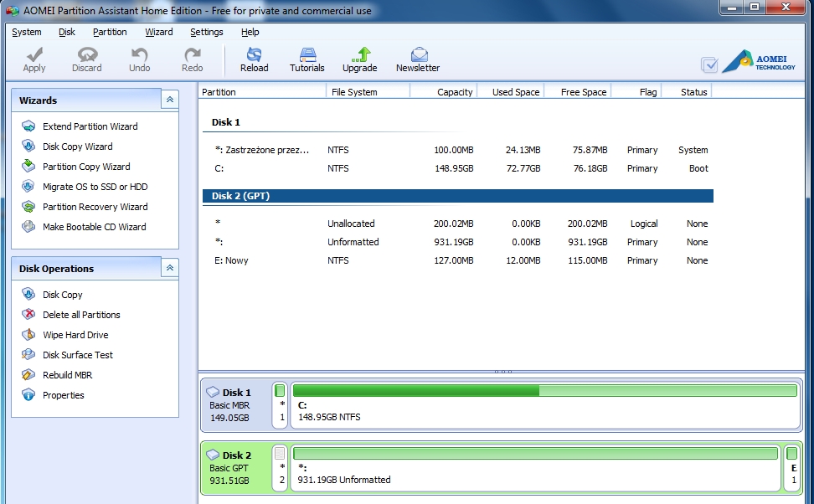
Task: Click Disk 2 Basic GPT info box
Action: 237,468
